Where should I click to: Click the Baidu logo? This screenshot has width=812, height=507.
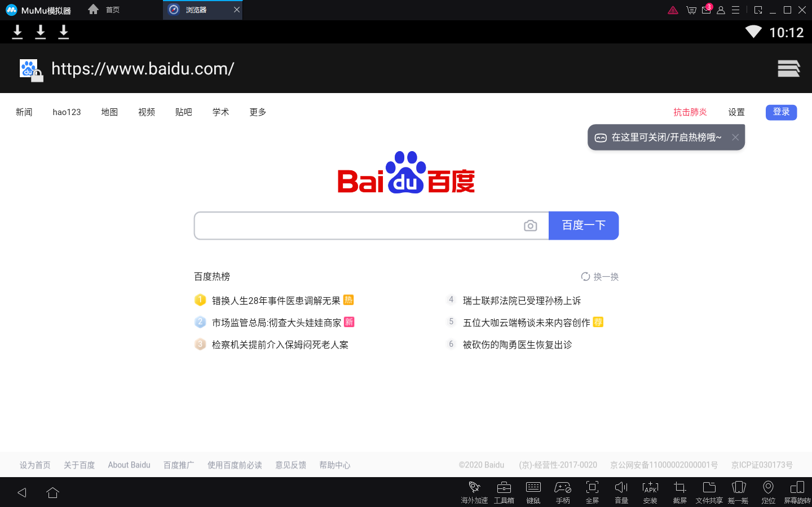[406, 173]
